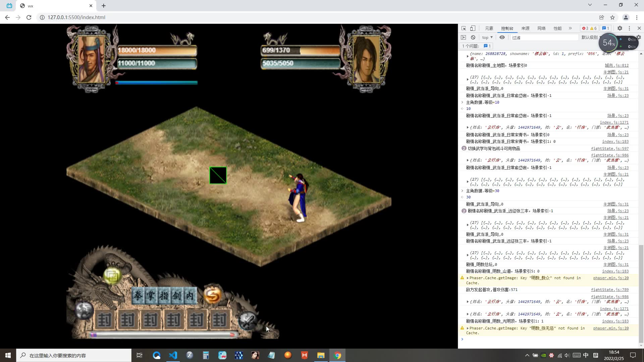The width and height of the screenshot is (644, 362).
Task: Toggle the device toolbar icon
Action: click(473, 28)
